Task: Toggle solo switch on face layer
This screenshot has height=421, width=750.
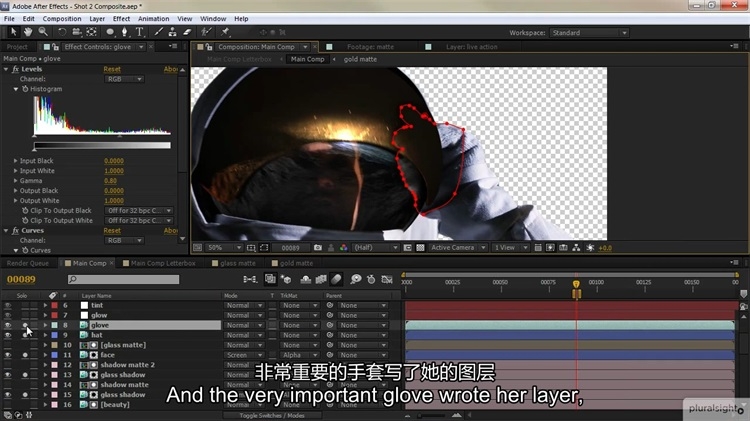Action: [25, 355]
